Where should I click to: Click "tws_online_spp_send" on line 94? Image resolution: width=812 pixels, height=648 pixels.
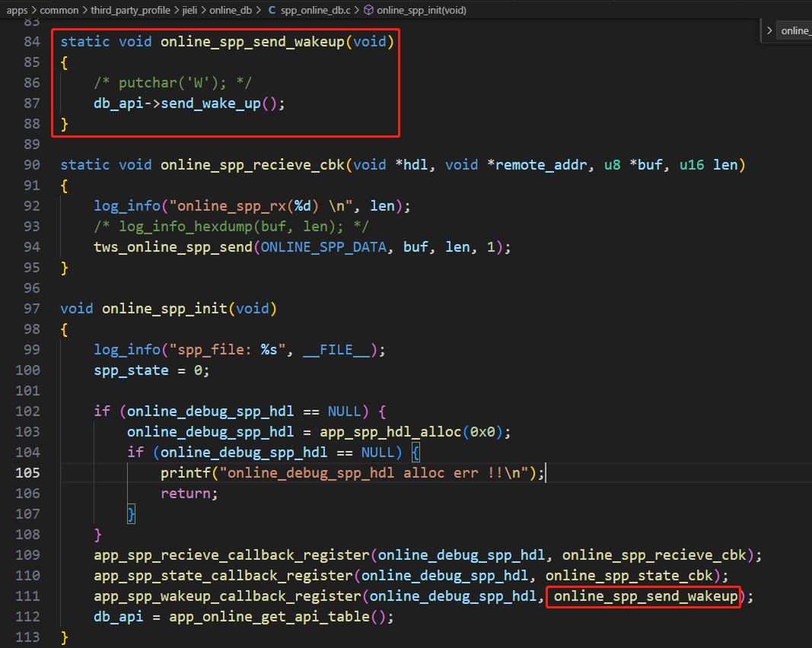[x=173, y=247]
